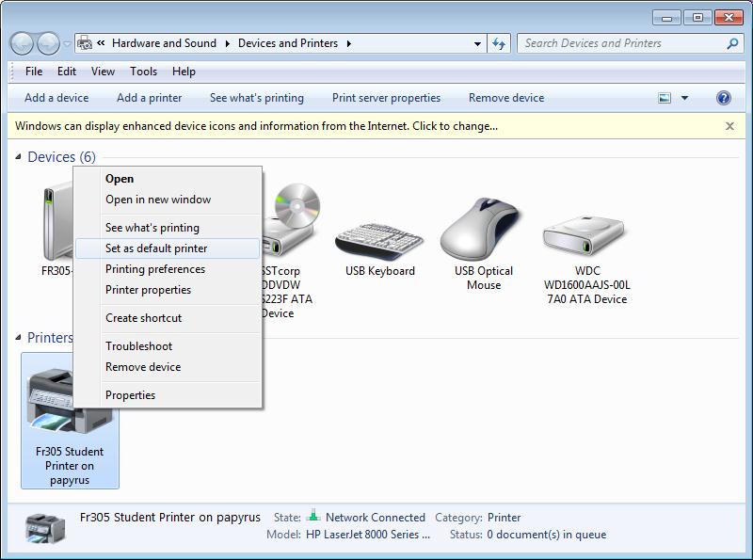Collapse the Printers group triangle
This screenshot has height=560, width=753.
click(x=19, y=338)
